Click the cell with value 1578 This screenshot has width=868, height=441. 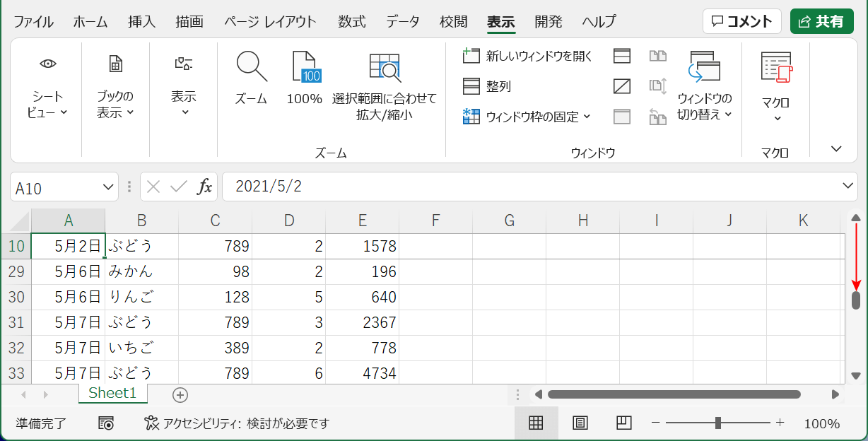pyautogui.click(x=363, y=246)
